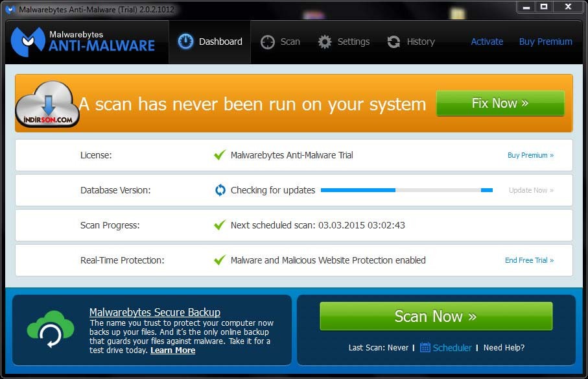This screenshot has height=379, width=588.
Task: Click Buy Premium in top navigation
Action: (546, 42)
